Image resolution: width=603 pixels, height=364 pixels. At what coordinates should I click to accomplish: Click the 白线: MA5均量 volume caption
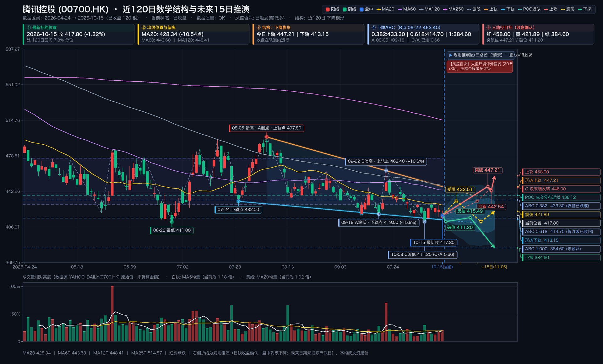click(x=203, y=277)
